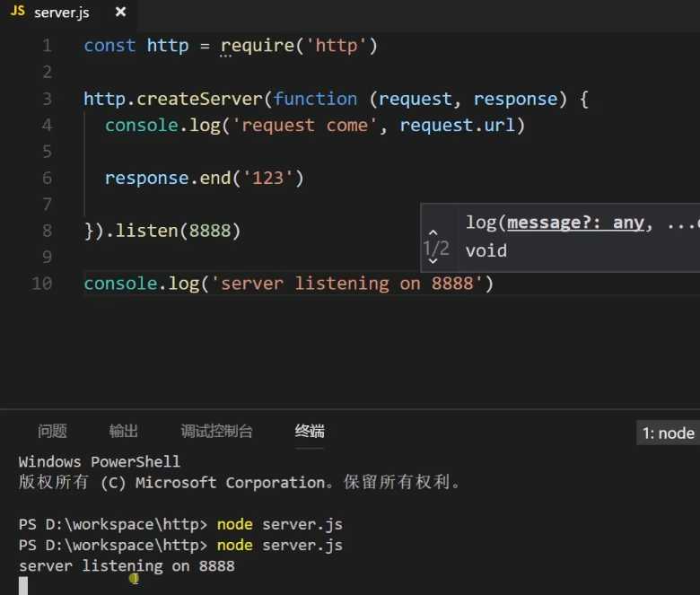Open the 问题 (Problems) panel tab
Viewport: 700px width, 595px height.
(52, 431)
